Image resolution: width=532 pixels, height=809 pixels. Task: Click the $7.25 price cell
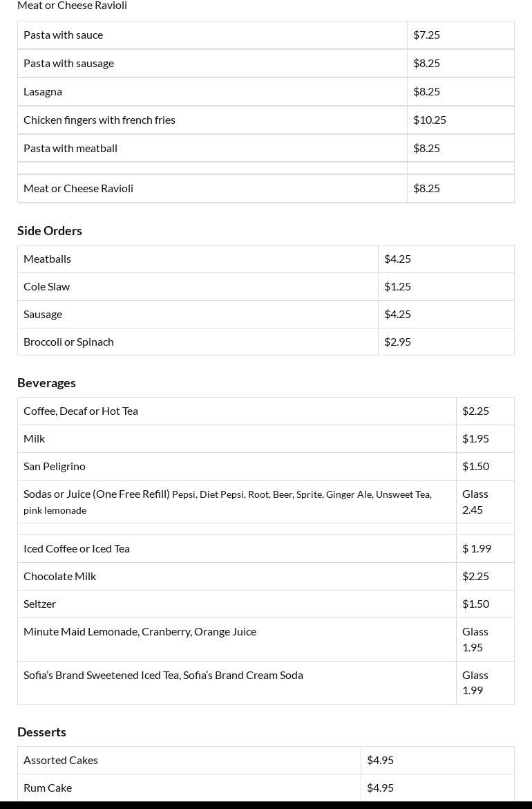pos(426,35)
